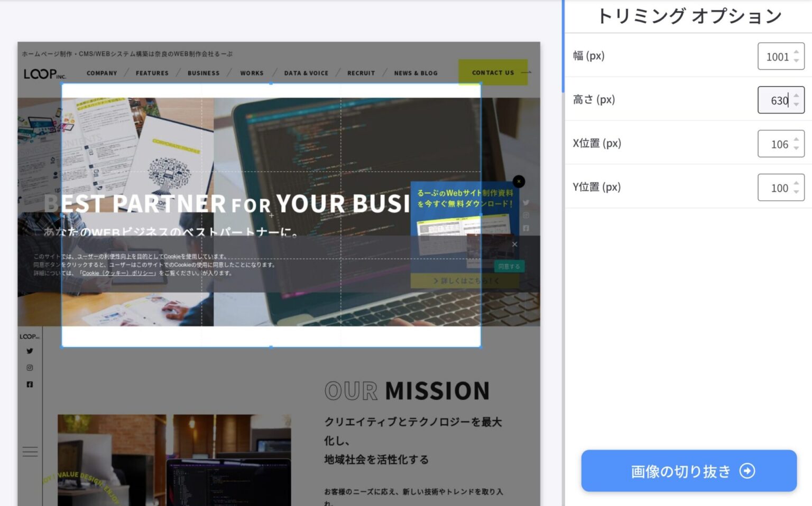This screenshot has height=506, width=812.
Task: Decrease the X位置 (px) value
Action: 796,148
